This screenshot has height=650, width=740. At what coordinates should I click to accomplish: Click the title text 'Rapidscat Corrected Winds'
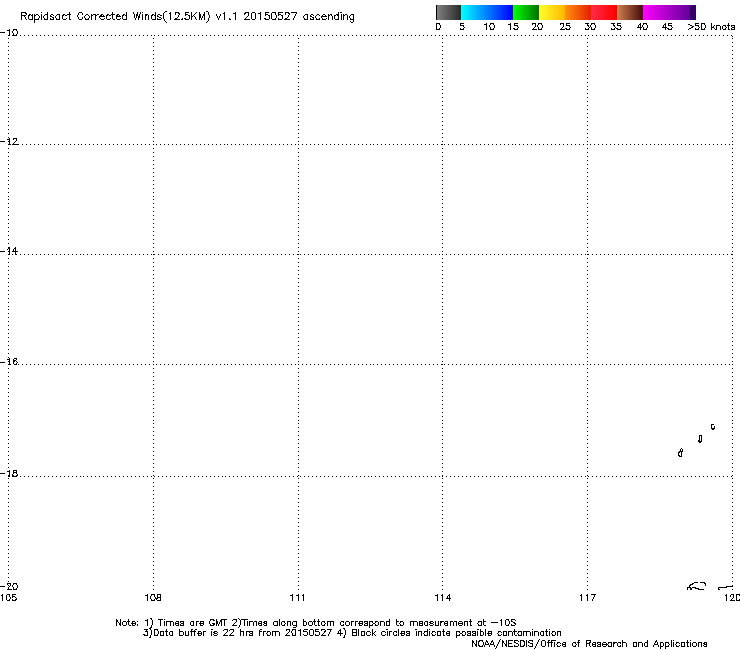click(91, 16)
